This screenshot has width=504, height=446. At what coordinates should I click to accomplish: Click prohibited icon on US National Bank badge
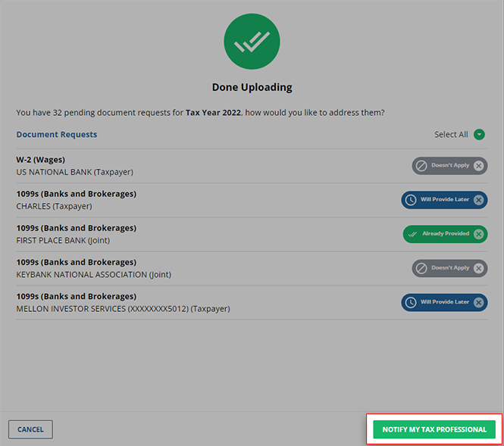coord(422,166)
